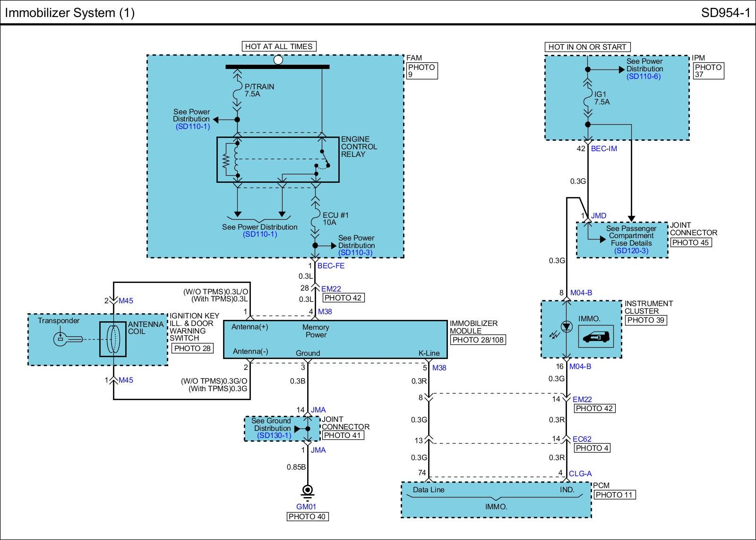756x540 pixels.
Task: Select the LED diode symbol in instrument cluster
Action: [x=566, y=326]
